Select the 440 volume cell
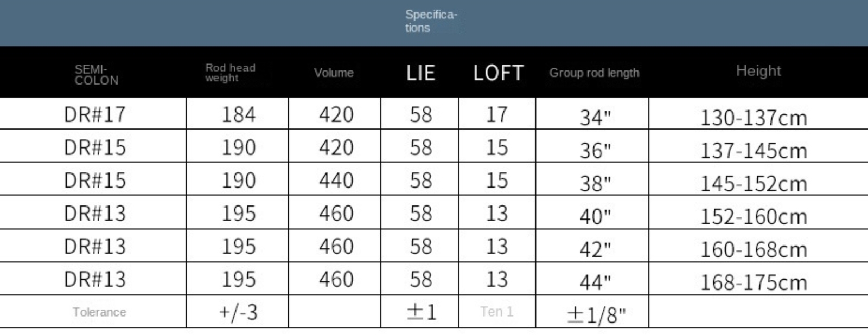 click(336, 180)
